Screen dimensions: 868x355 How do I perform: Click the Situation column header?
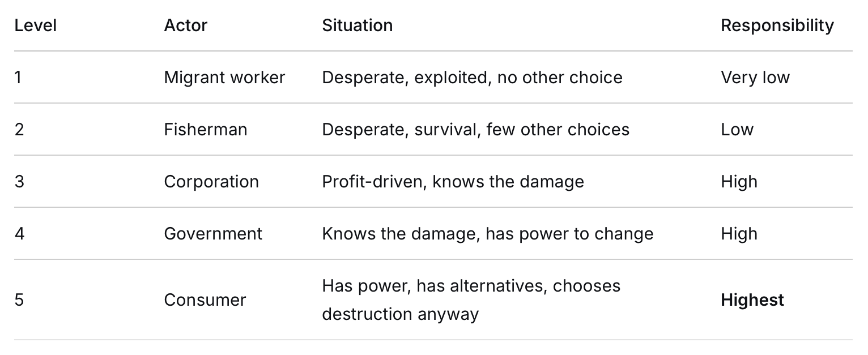point(357,25)
